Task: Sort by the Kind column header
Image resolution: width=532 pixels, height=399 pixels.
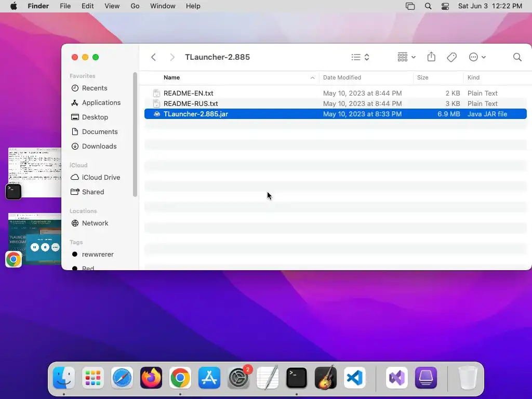Action: pos(473,77)
